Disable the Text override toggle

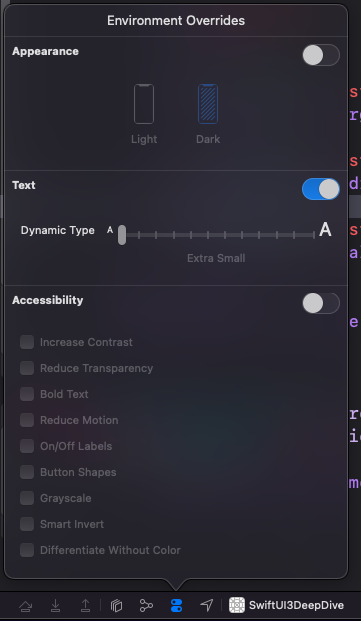tap(321, 189)
